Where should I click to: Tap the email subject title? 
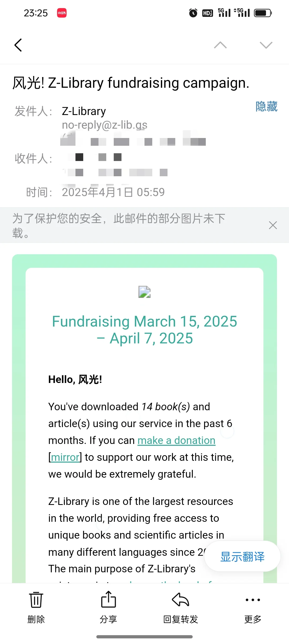tap(131, 83)
